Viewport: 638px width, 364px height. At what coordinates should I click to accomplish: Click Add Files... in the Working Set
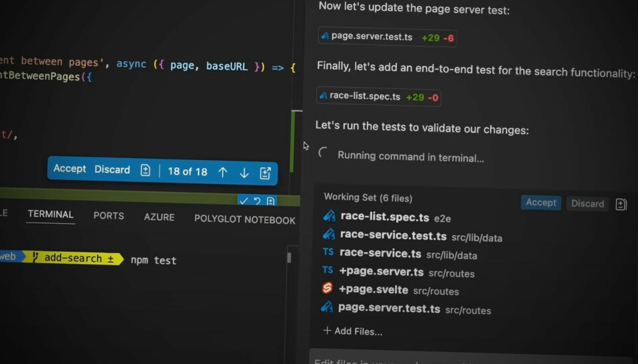(352, 331)
